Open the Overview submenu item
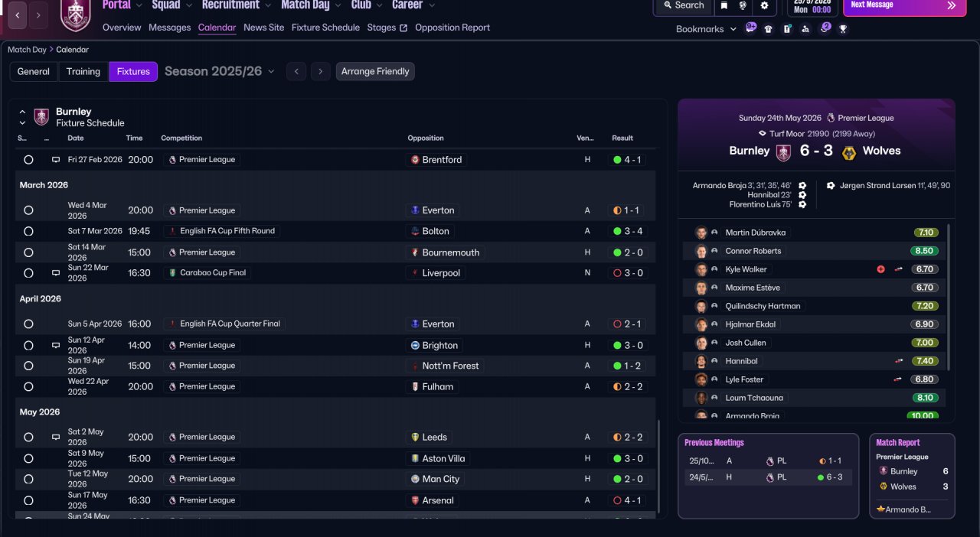 coord(122,28)
